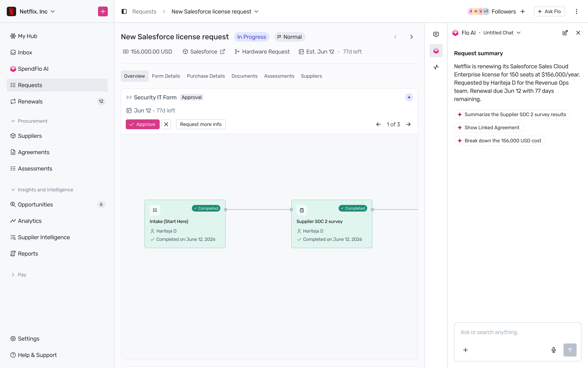588x368 pixels.
Task: Open Help & Support
Action: pos(57,355)
